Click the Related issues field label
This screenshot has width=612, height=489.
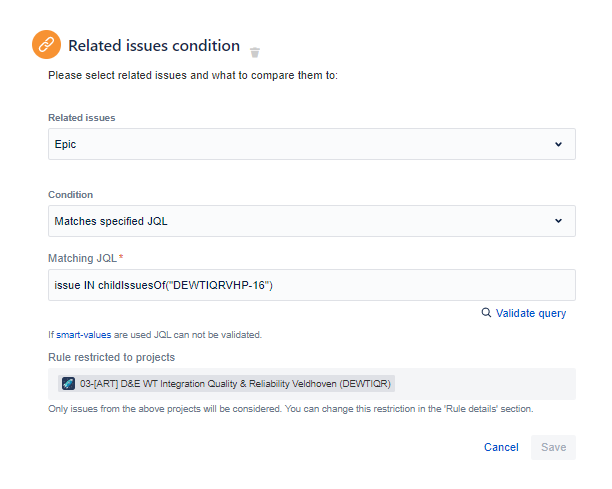[x=82, y=118]
